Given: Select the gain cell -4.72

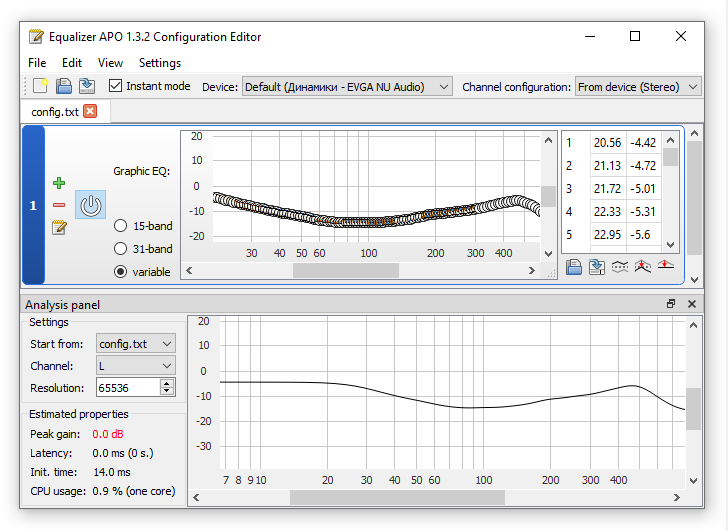Looking at the screenshot, I should click(x=644, y=166).
